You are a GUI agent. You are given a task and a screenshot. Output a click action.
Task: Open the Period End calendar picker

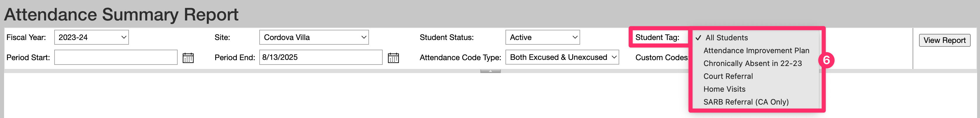[393, 58]
